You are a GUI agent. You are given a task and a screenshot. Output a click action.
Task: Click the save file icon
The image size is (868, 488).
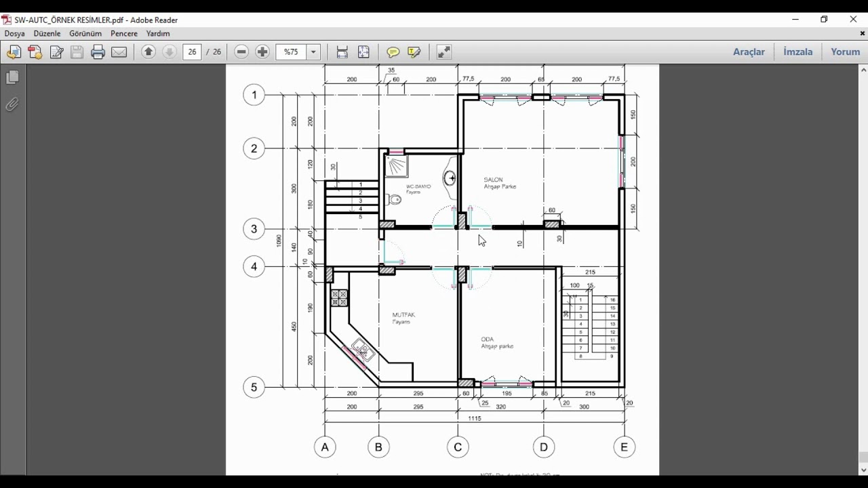pos(77,52)
